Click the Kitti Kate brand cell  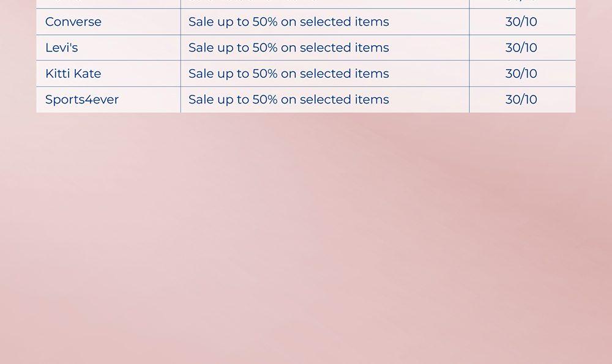click(x=73, y=74)
